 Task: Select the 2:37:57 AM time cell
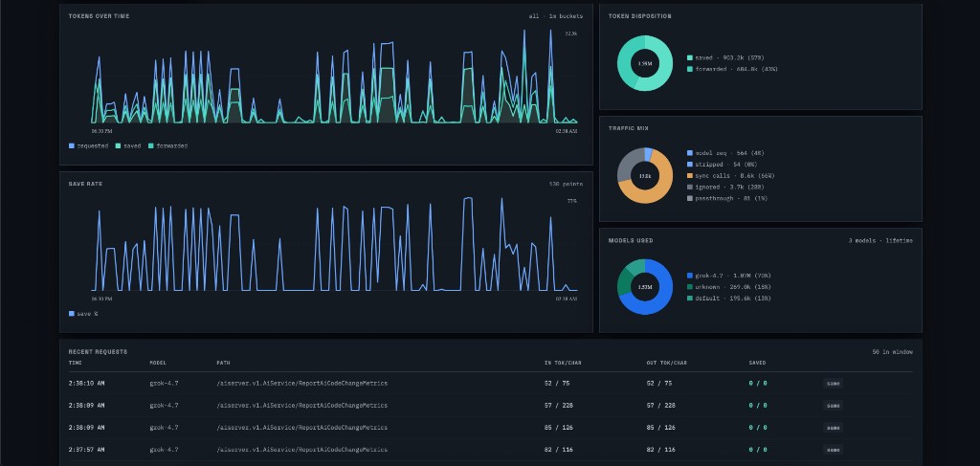coord(87,449)
